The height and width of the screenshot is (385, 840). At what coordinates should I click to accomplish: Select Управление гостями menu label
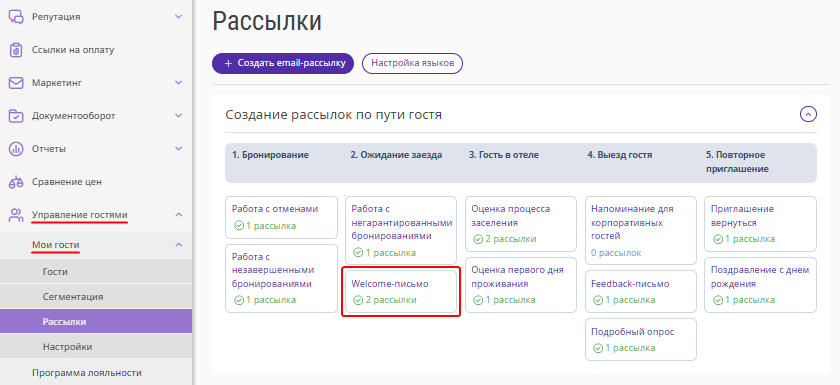pyautogui.click(x=79, y=215)
